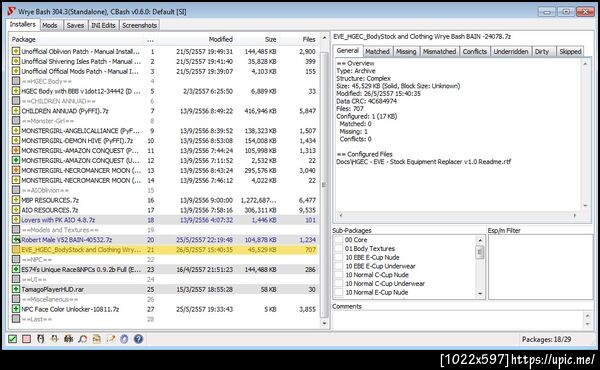Select 'Lovers with PK AIO 4.8.7z' package row

click(165, 220)
